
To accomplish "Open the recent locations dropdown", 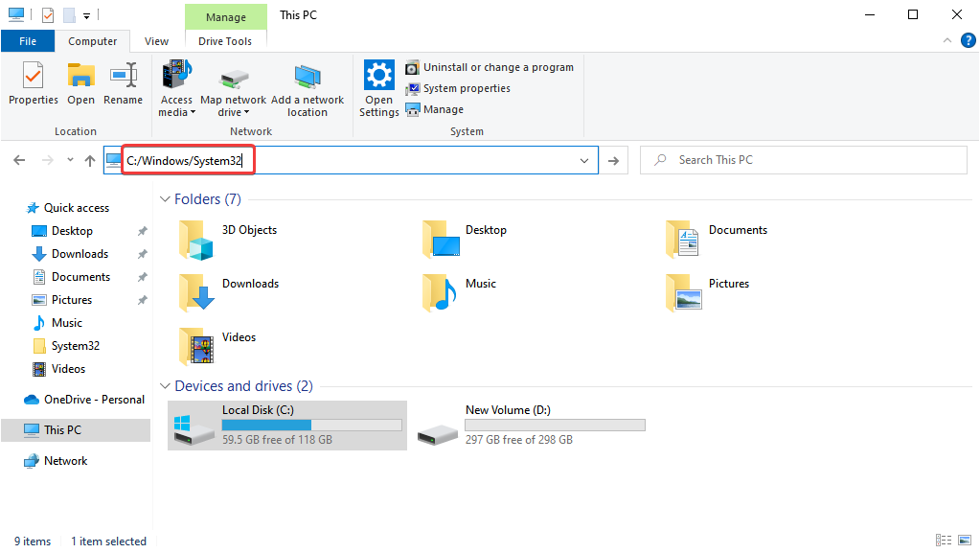I will [70, 160].
